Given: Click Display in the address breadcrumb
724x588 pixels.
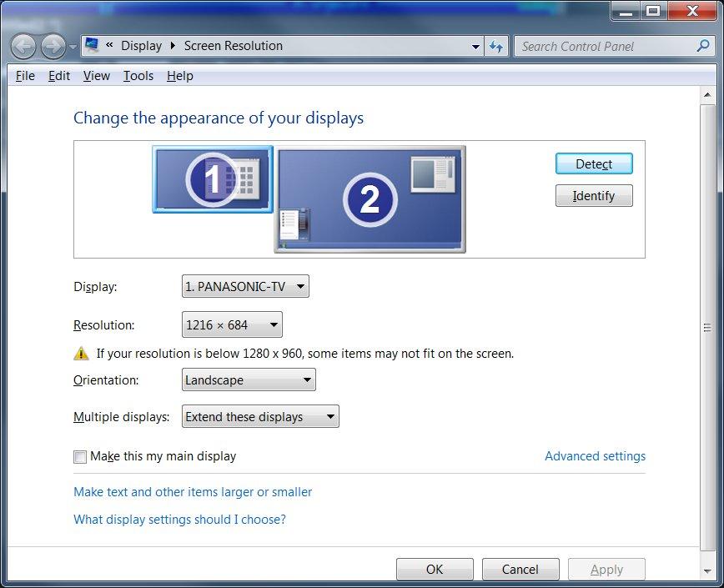Looking at the screenshot, I should [x=141, y=46].
